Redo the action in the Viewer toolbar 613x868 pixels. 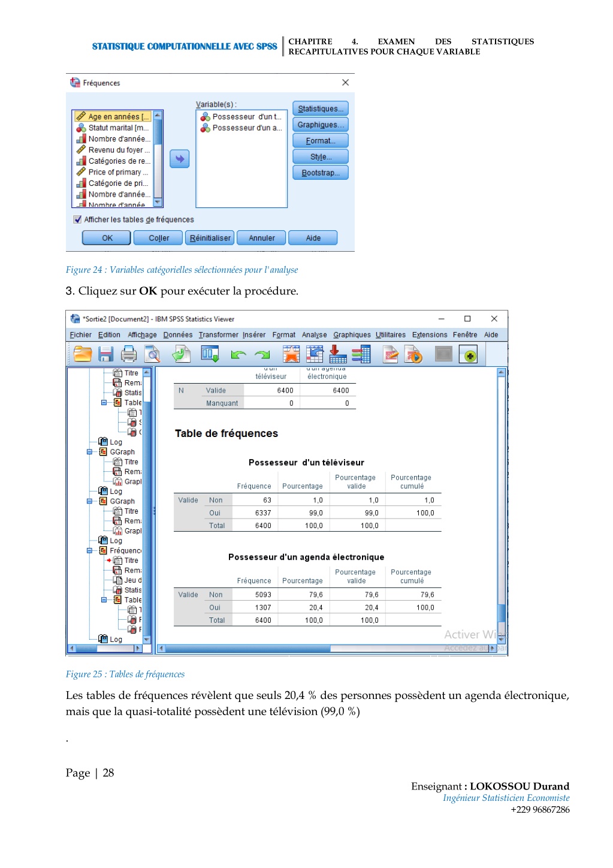pos(262,355)
